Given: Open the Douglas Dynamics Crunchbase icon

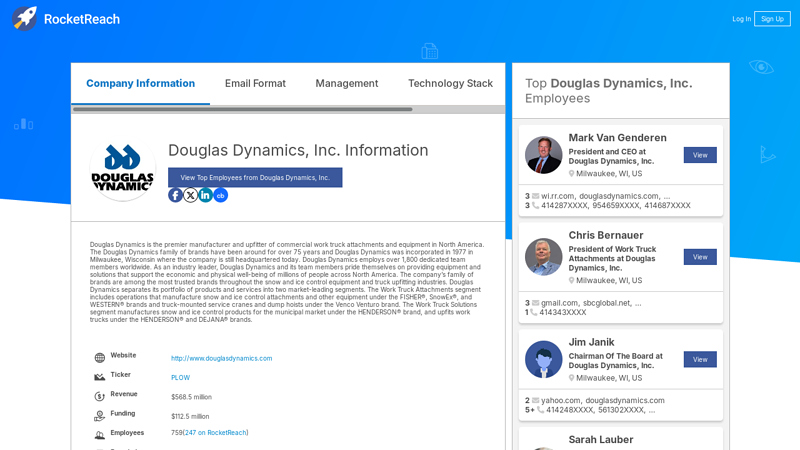Looking at the screenshot, I should click(x=220, y=195).
